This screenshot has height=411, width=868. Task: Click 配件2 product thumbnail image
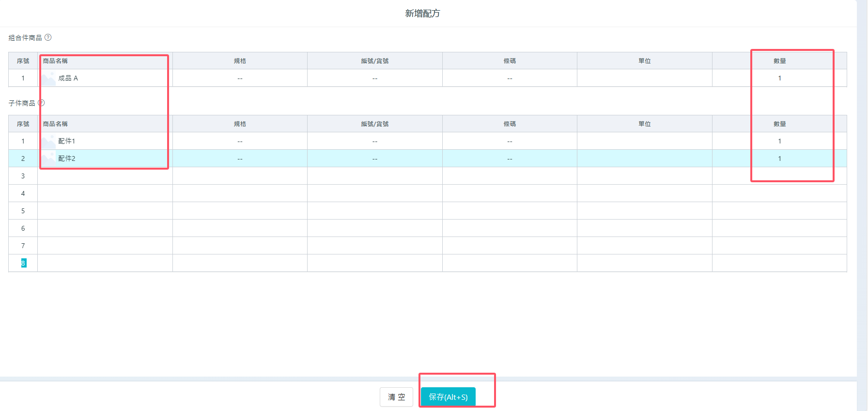click(x=48, y=158)
